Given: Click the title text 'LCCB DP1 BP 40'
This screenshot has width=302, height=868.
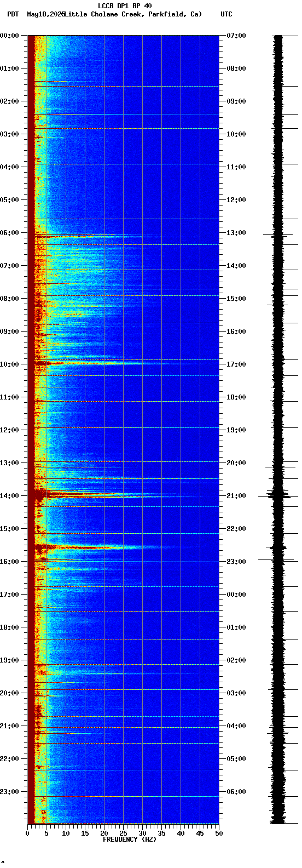Looking at the screenshot, I should (125, 6).
